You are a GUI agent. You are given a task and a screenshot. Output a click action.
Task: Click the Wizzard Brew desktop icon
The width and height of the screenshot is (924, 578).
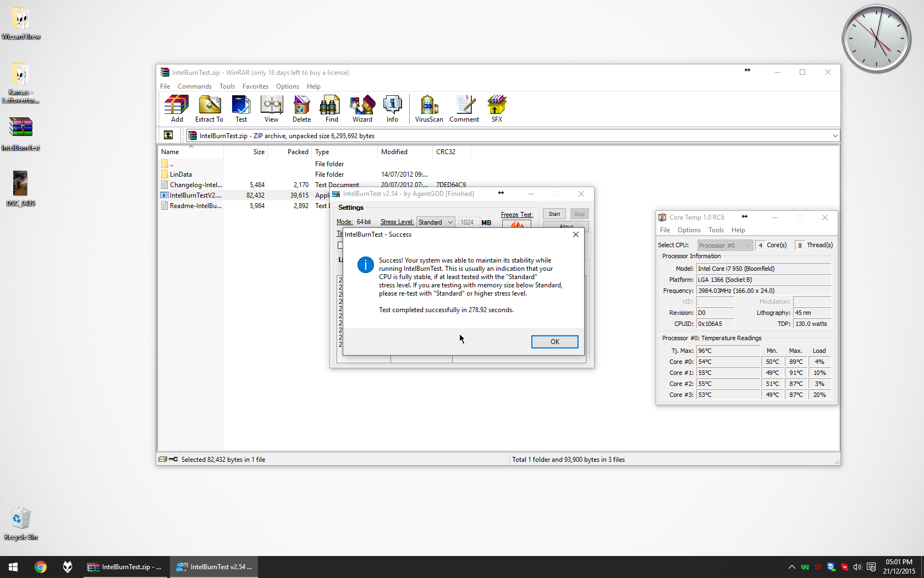(21, 23)
